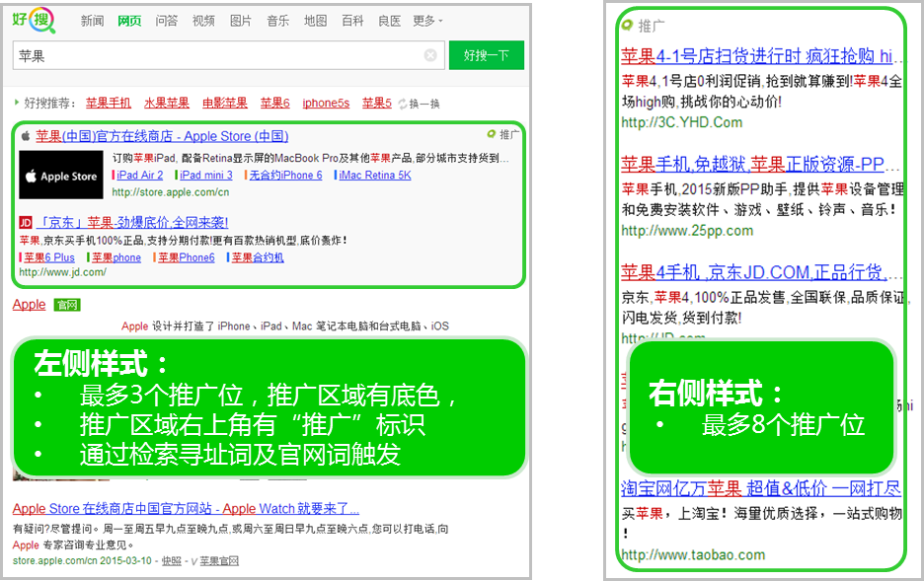Viewport: 924px width, 581px height.
Task: Clear the search box with the X icon
Action: pyautogui.click(x=430, y=55)
